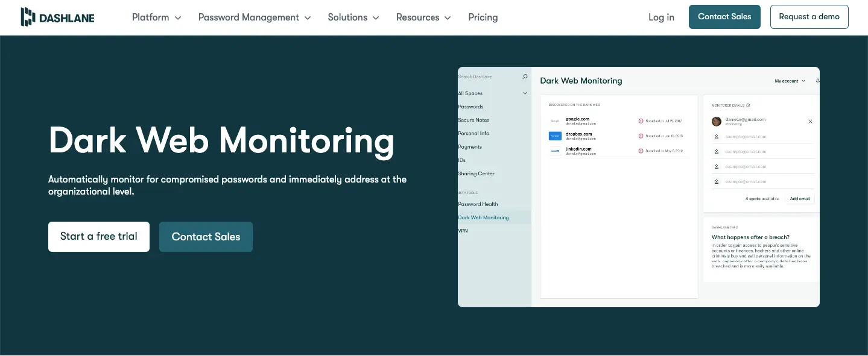Click the Request a demo button
Screen dimensions: 868x356
pos(809,17)
